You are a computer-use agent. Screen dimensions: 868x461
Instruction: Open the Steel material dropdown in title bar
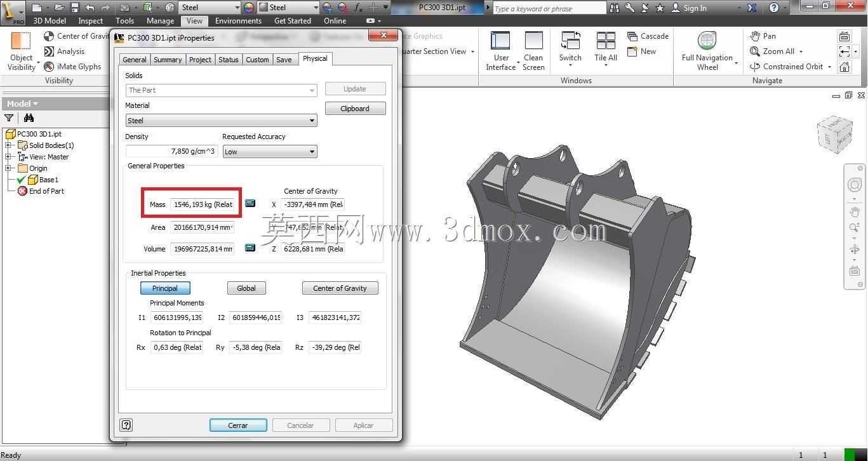pyautogui.click(x=210, y=8)
